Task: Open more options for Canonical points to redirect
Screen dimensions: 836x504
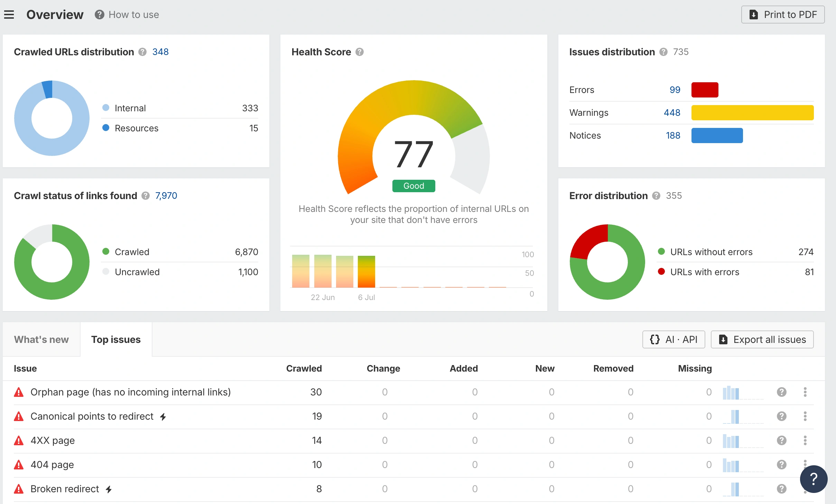Action: coord(805,416)
